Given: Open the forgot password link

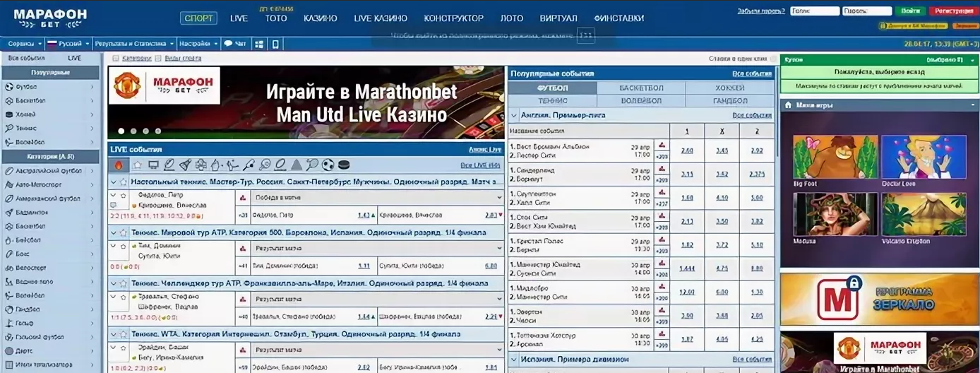Looking at the screenshot, I should [760, 11].
